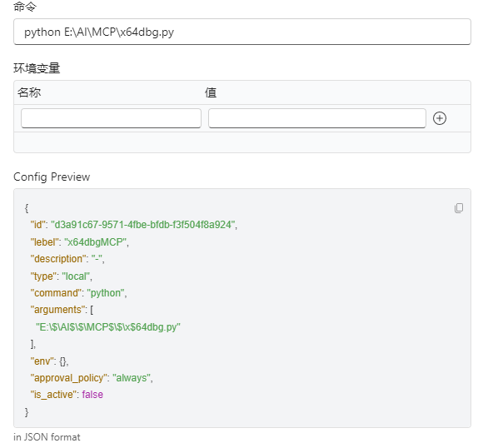Click the "python" command value in the JSON
Image resolution: width=483 pixels, height=448 pixels.
[106, 293]
